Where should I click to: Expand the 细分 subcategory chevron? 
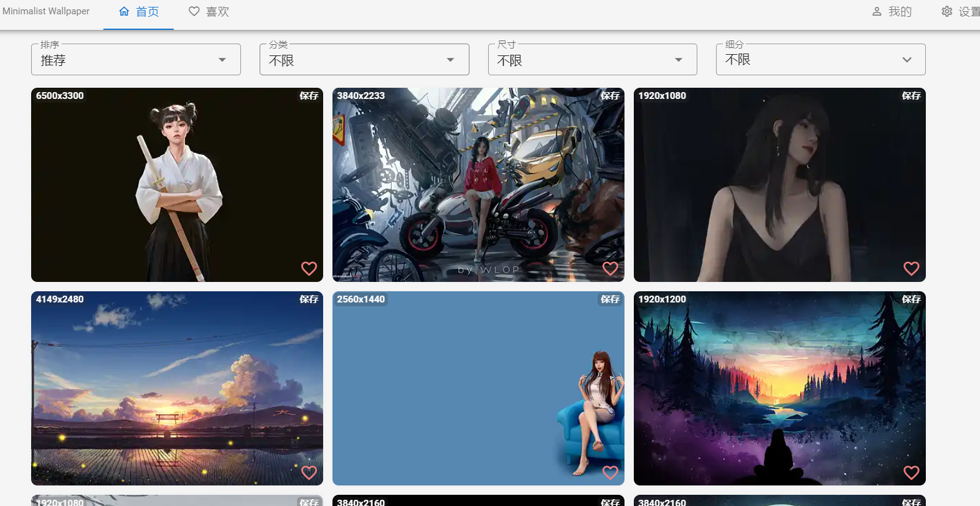pyautogui.click(x=907, y=60)
